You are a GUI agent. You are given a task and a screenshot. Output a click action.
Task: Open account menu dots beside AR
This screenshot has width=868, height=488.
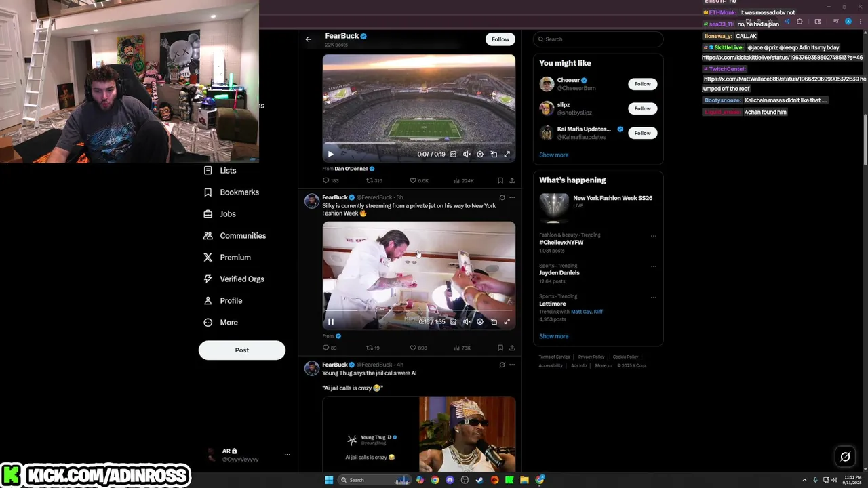pos(288,455)
